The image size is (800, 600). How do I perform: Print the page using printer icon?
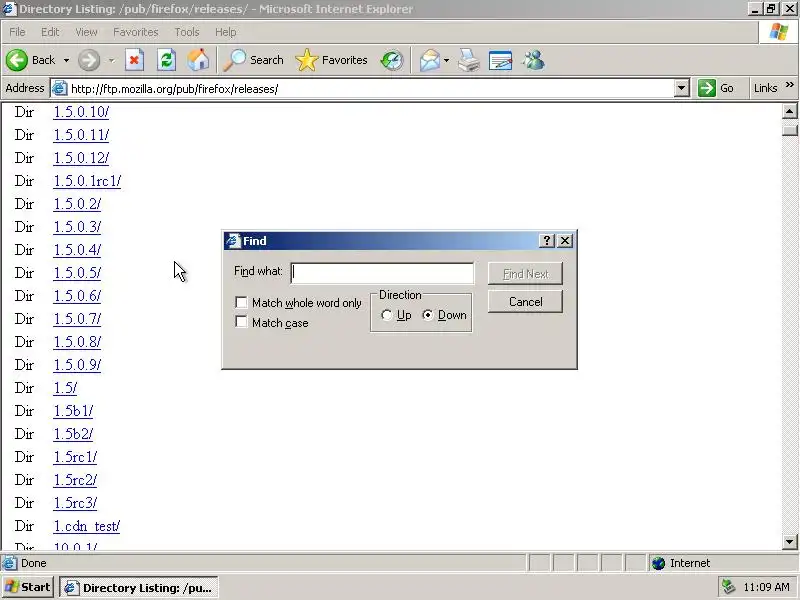468,60
